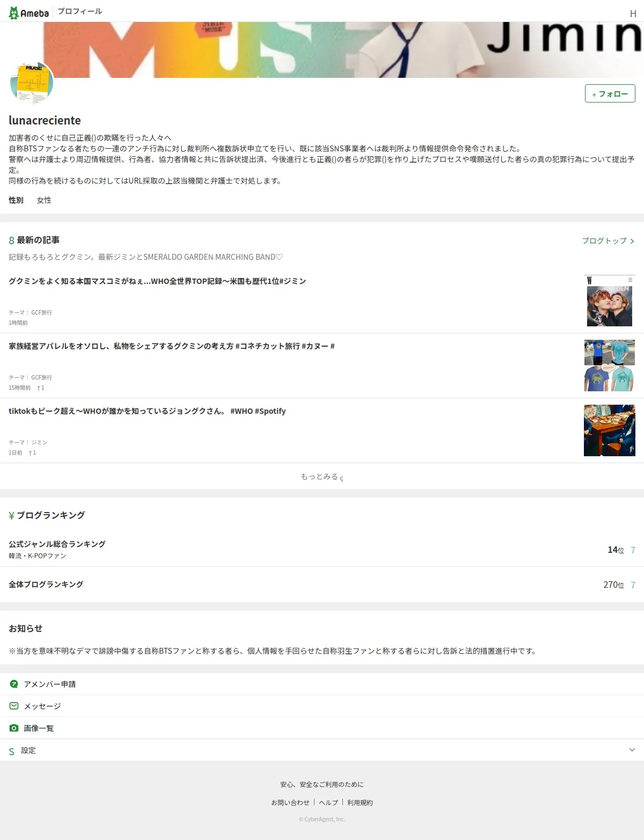Viewport: 644px width, 840px height.
Task: Open the Ameba logo home link
Action: click(x=29, y=12)
